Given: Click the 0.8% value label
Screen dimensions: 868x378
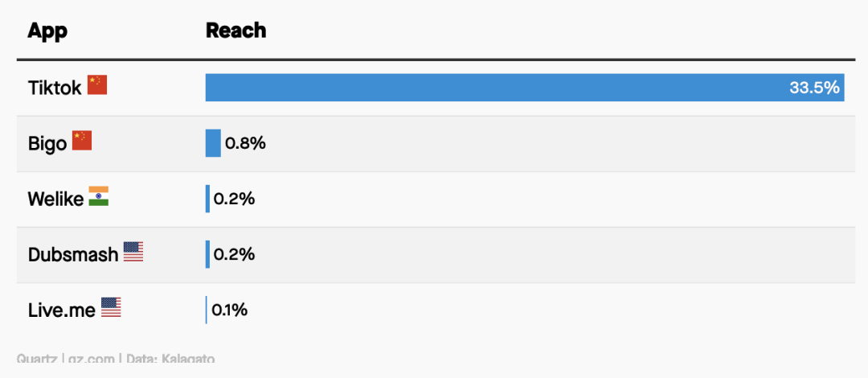Looking at the screenshot, I should tap(245, 143).
